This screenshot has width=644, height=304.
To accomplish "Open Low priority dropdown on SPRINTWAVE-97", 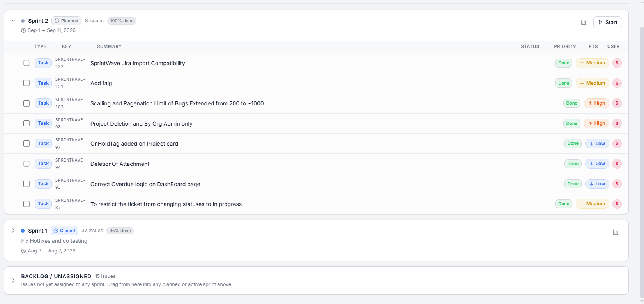I will tap(597, 144).
